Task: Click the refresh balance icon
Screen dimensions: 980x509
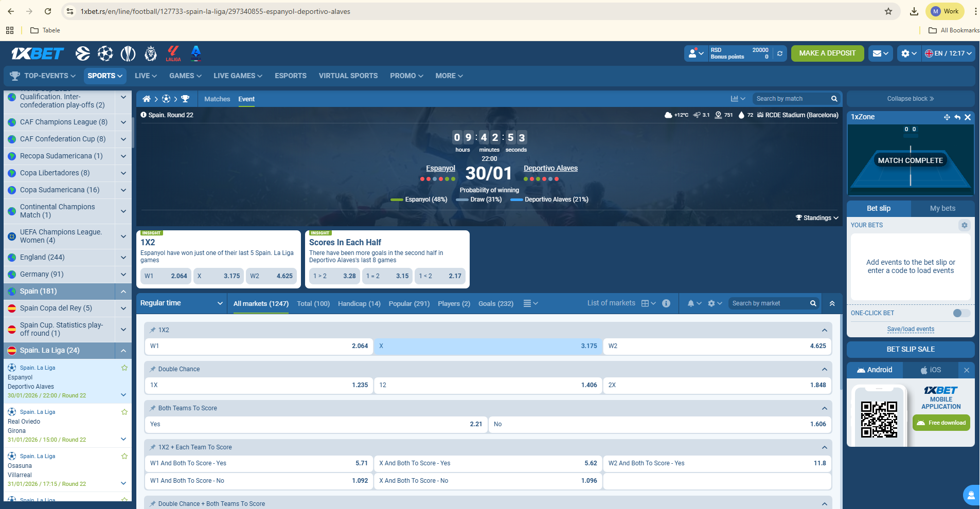Action: point(780,53)
